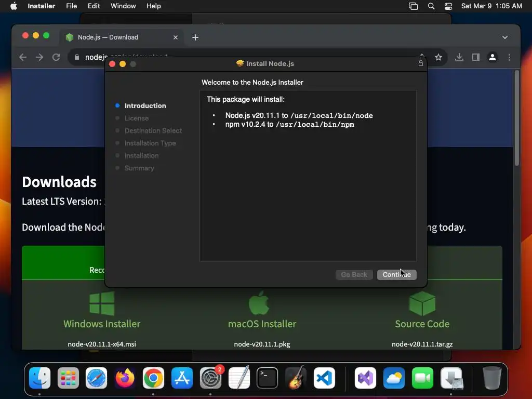Click the green box Source Code icon
Image resolution: width=532 pixels, height=399 pixels.
[422, 303]
